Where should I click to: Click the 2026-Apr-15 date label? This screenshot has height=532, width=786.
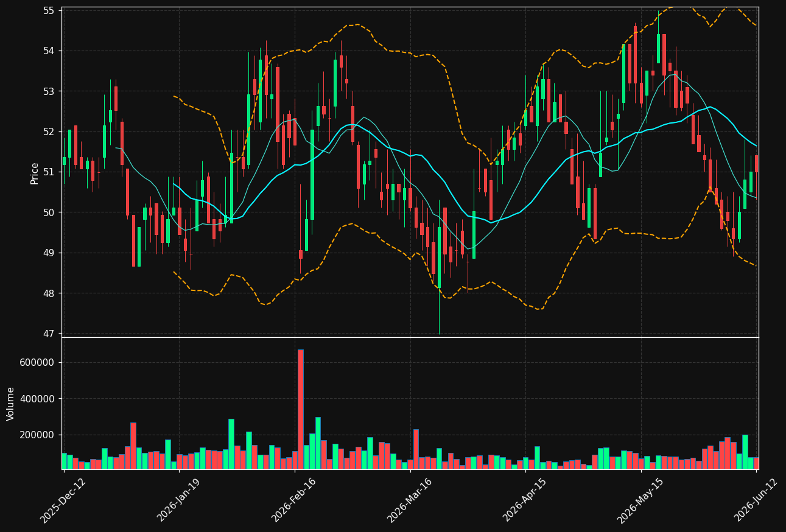point(524,499)
